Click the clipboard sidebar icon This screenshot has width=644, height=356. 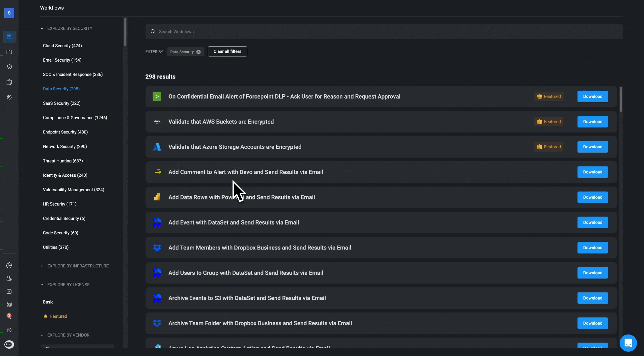[x=9, y=82]
